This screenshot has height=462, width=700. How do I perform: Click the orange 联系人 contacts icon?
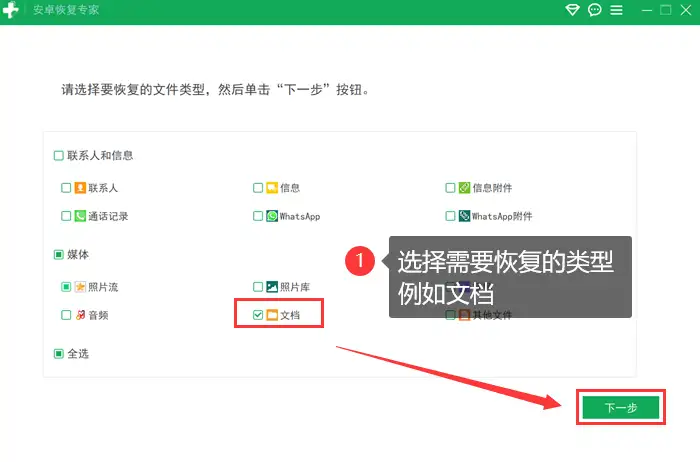tap(80, 188)
